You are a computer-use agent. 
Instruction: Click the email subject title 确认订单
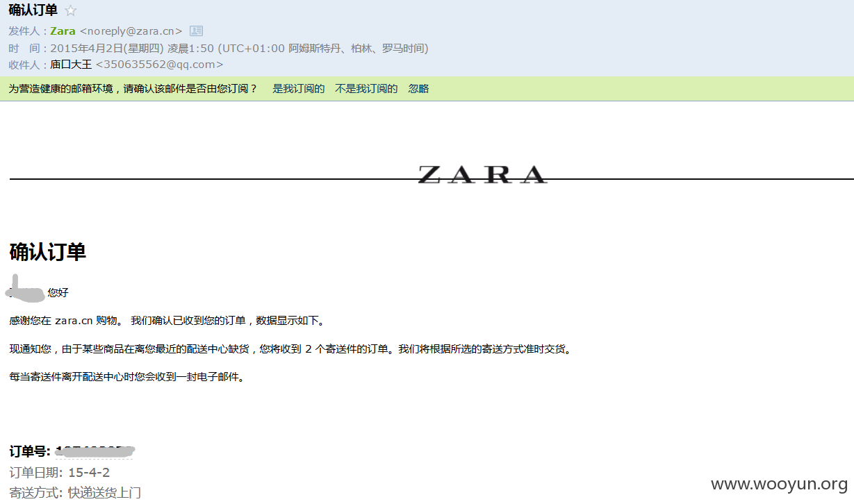pyautogui.click(x=33, y=10)
